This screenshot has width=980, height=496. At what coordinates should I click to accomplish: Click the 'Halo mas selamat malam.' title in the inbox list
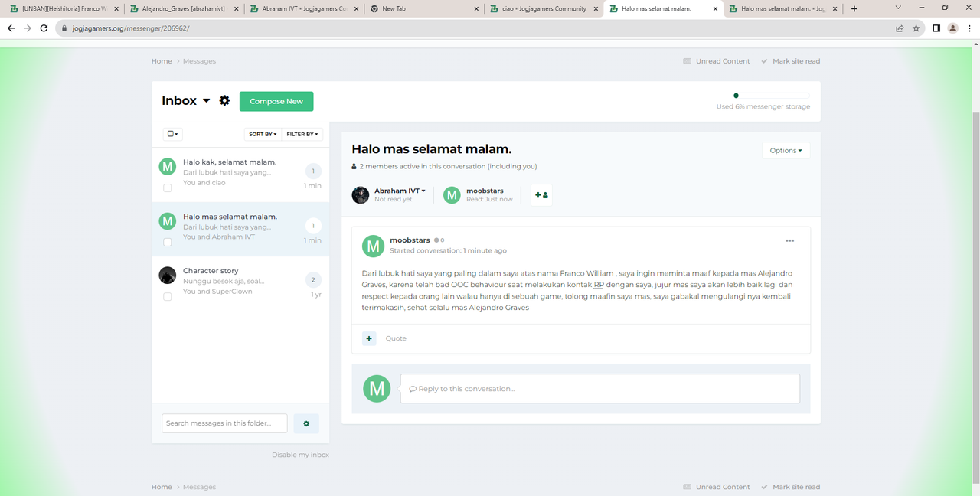tap(230, 217)
